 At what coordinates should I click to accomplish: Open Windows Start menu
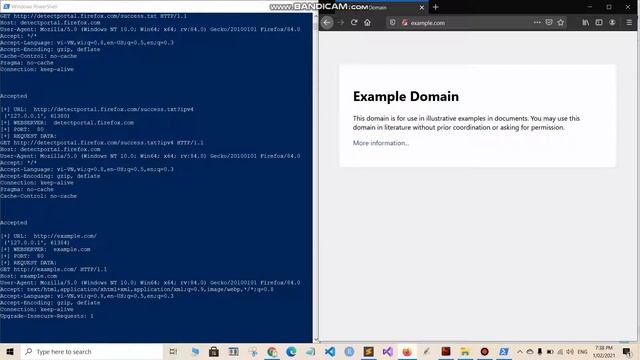click(10, 351)
